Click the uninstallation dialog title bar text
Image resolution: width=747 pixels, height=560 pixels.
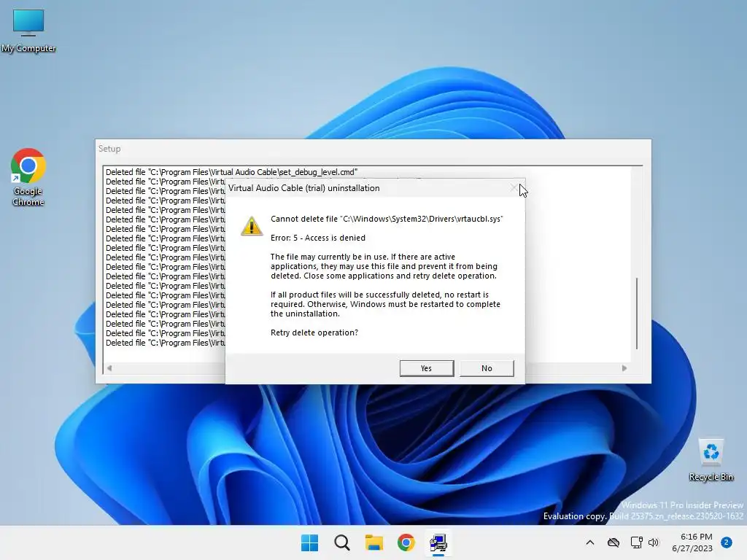point(304,188)
